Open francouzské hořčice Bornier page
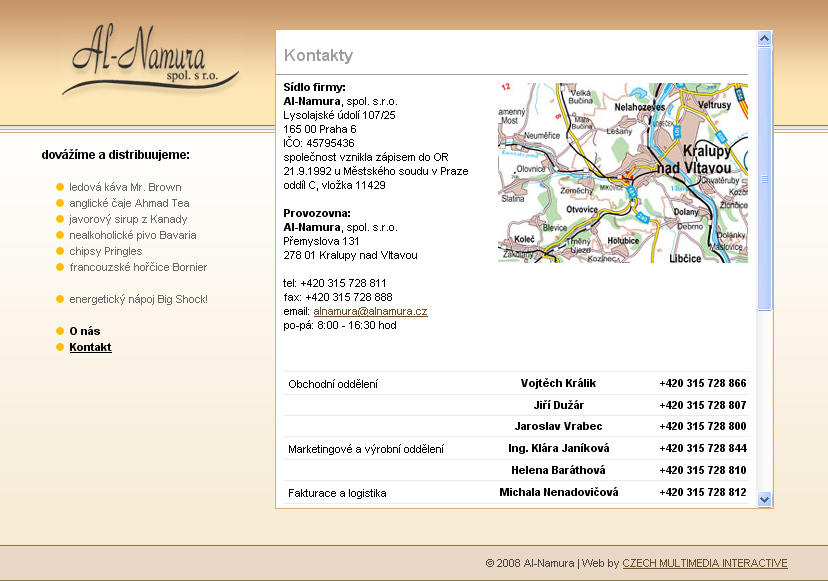Image resolution: width=828 pixels, height=581 pixels. (x=138, y=267)
